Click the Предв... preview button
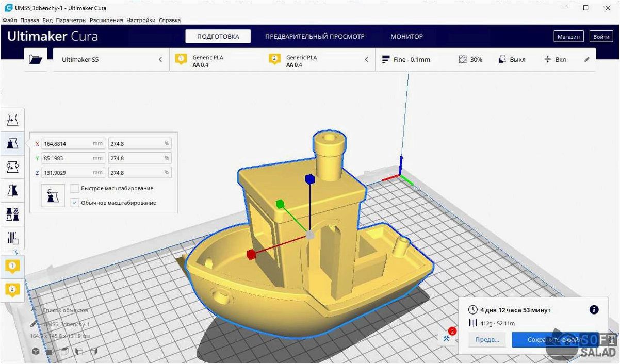This screenshot has width=620, height=364. [x=487, y=339]
